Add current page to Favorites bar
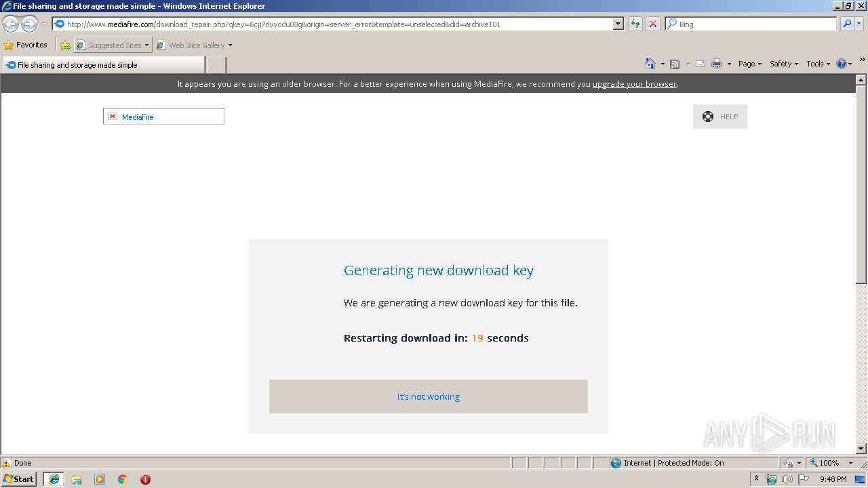 click(x=65, y=45)
